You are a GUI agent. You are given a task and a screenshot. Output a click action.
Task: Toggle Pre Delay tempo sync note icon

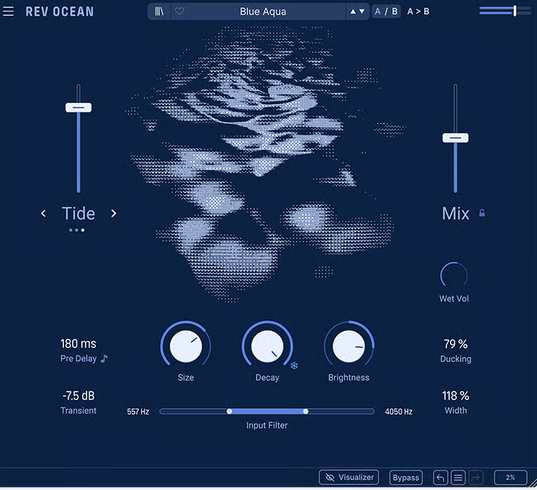104,359
